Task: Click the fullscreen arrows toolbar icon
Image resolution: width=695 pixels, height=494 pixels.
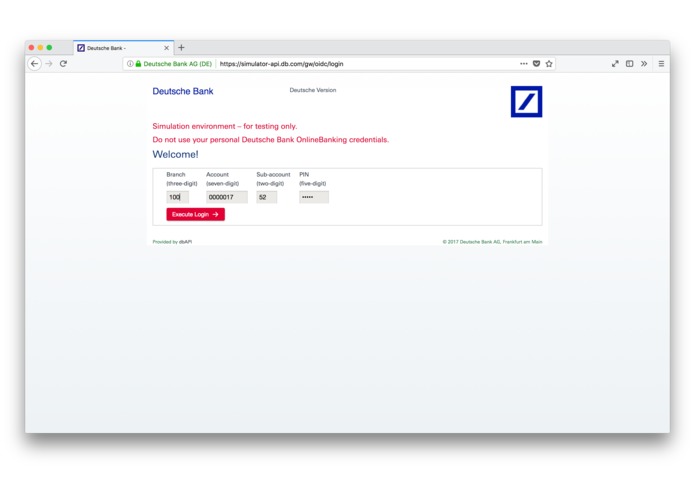Action: pyautogui.click(x=615, y=64)
